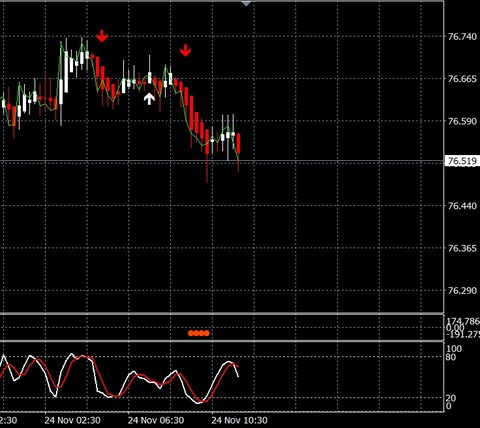The width and height of the screenshot is (480, 428).
Task: Click the 76.665 price scale label
Action: [462, 79]
